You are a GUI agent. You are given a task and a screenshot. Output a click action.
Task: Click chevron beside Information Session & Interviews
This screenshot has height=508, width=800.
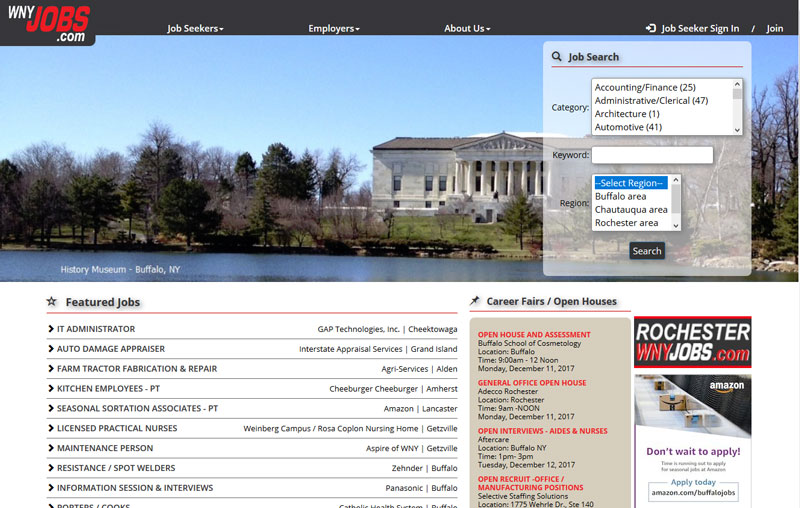[x=51, y=488]
